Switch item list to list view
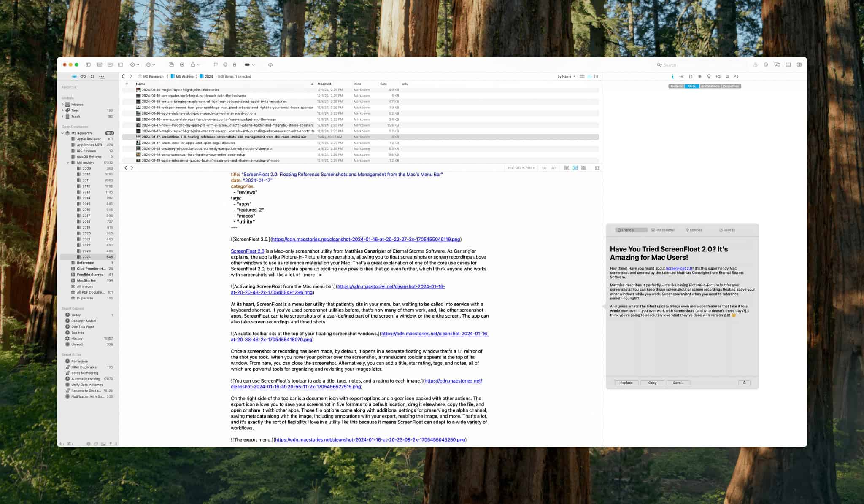The width and height of the screenshot is (864, 504). pyautogui.click(x=589, y=76)
